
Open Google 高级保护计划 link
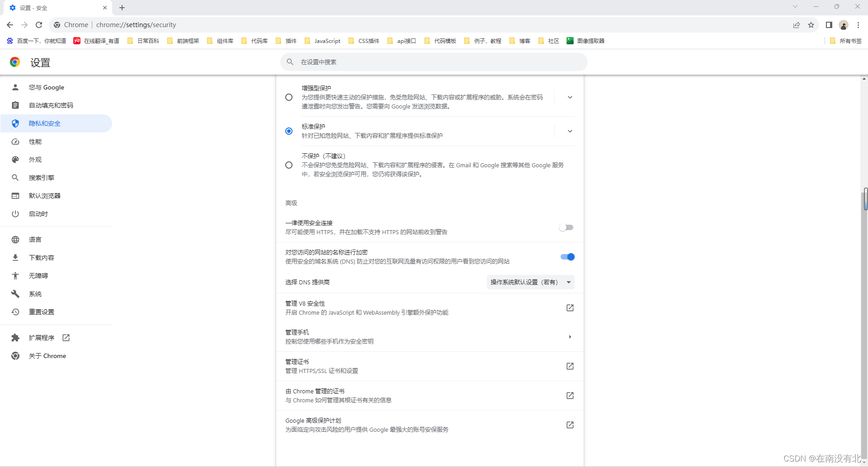(570, 425)
